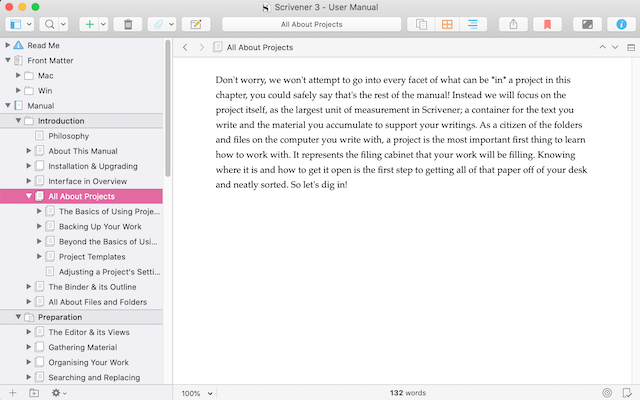Toggle the editor split view button
640x400 pixels.
(x=631, y=48)
